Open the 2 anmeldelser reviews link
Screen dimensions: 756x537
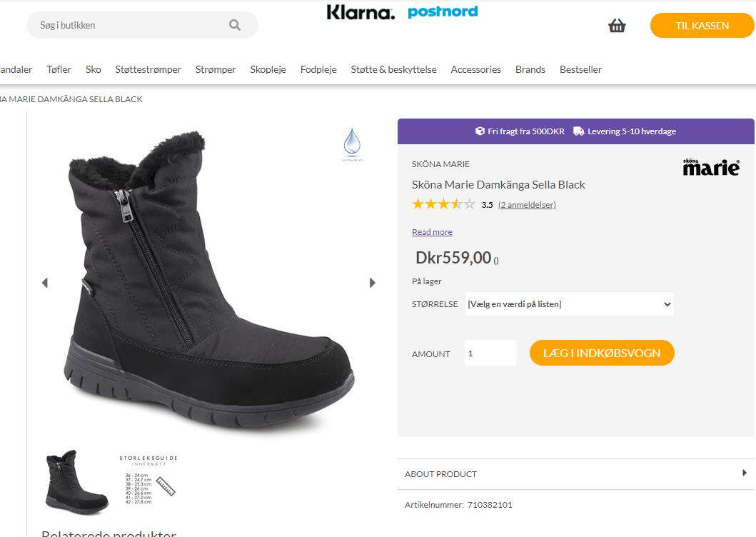pos(527,205)
